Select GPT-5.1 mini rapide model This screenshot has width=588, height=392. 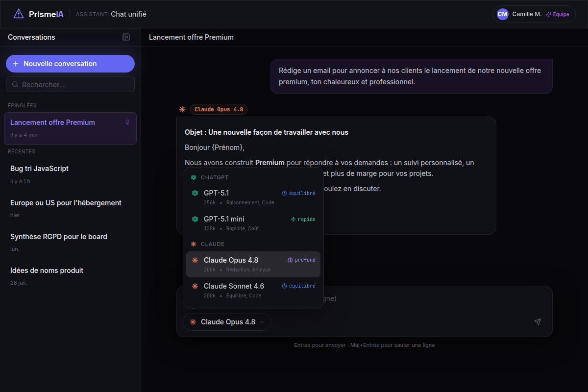(x=253, y=223)
